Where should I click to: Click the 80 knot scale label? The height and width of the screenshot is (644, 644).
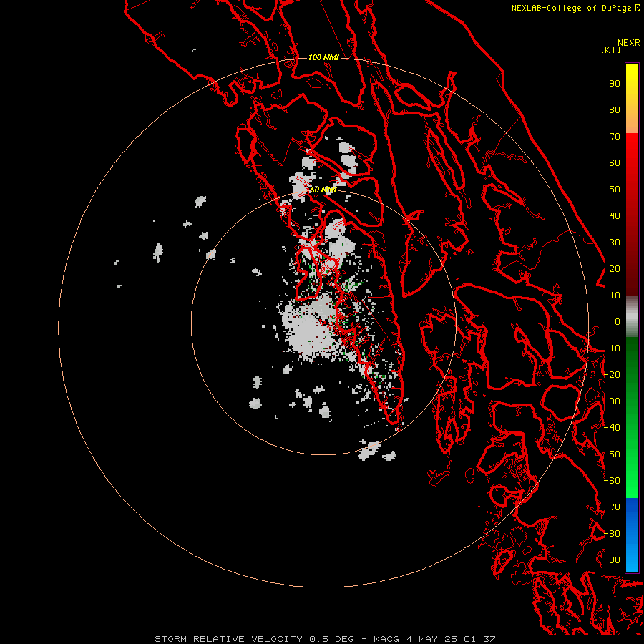(615, 109)
